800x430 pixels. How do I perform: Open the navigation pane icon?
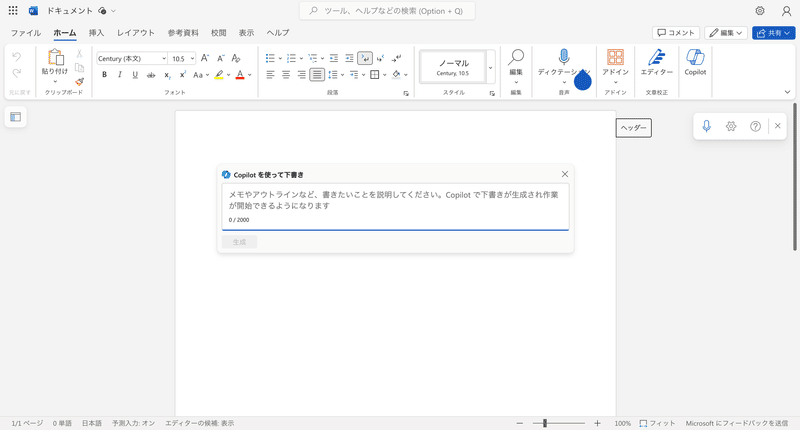pyautogui.click(x=16, y=117)
